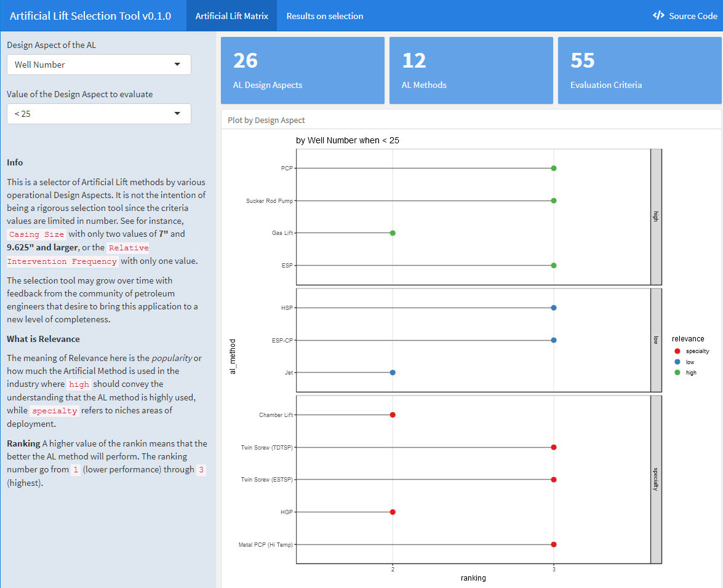Click the red specialty legend swatch
The image size is (723, 588).
(x=677, y=351)
